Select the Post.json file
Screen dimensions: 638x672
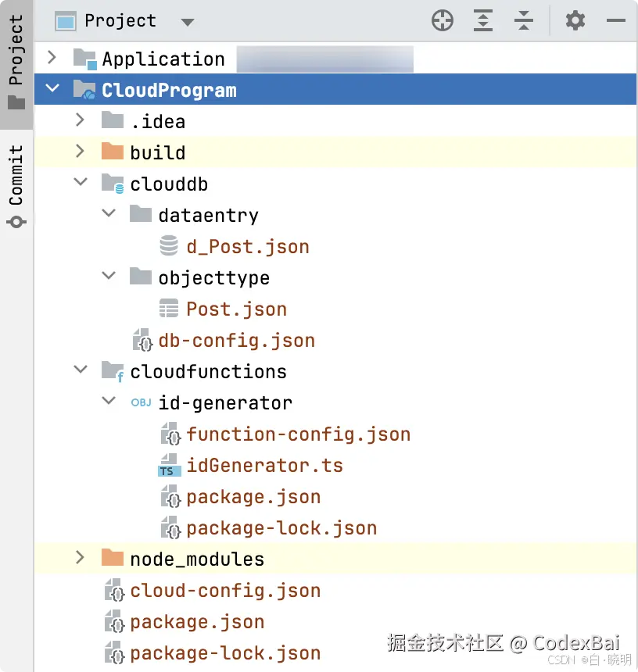coord(237,309)
